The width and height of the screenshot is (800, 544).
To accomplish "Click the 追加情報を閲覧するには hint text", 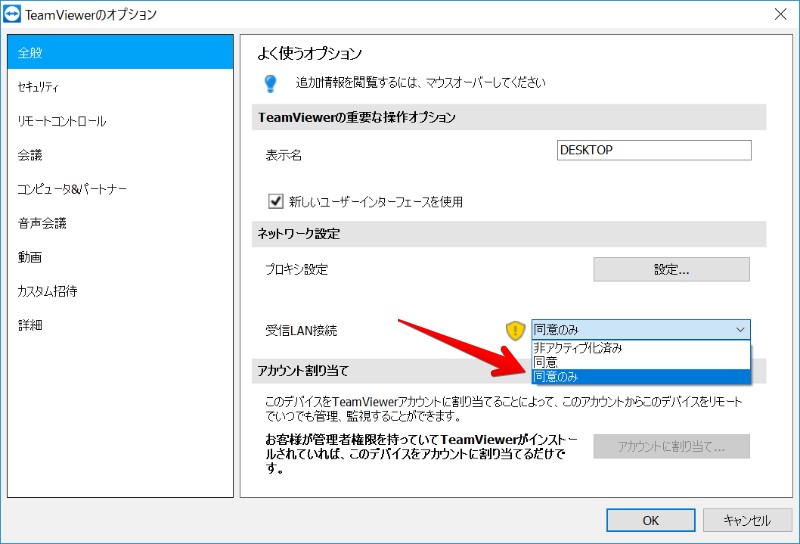I will (x=420, y=83).
